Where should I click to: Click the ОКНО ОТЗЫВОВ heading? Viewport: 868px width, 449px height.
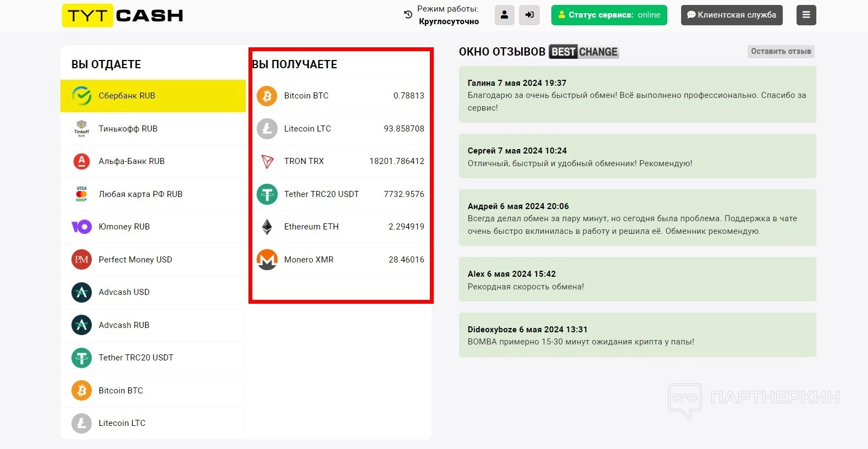tap(502, 52)
